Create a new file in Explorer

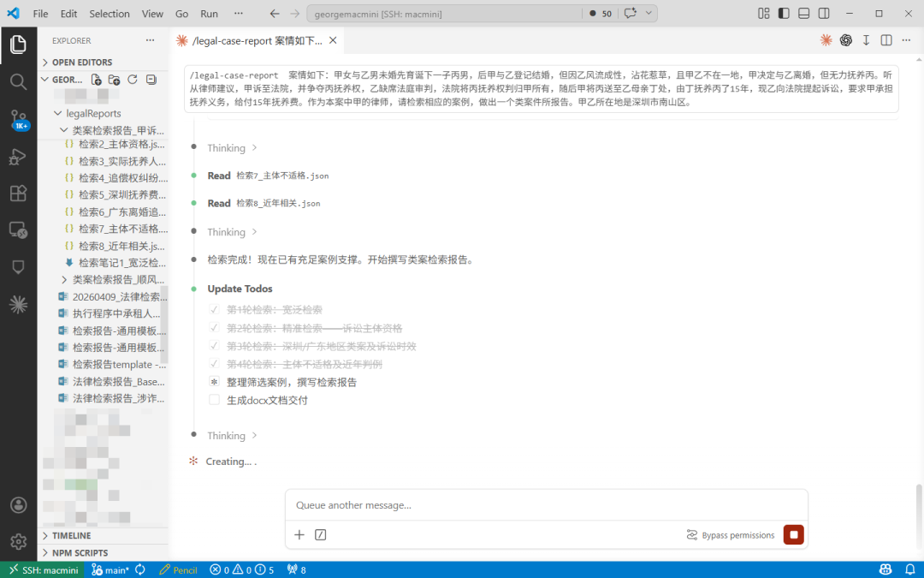96,80
